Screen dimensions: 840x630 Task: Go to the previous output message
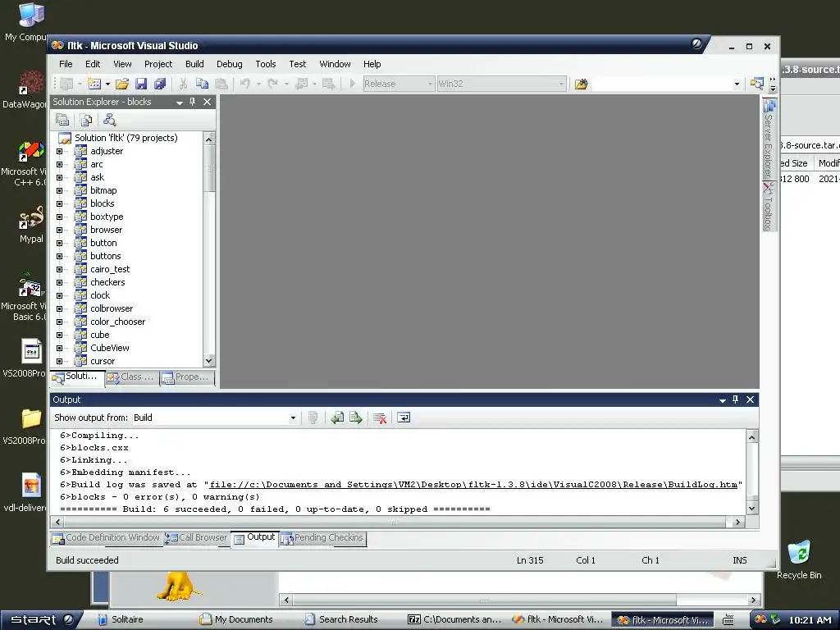(x=337, y=418)
